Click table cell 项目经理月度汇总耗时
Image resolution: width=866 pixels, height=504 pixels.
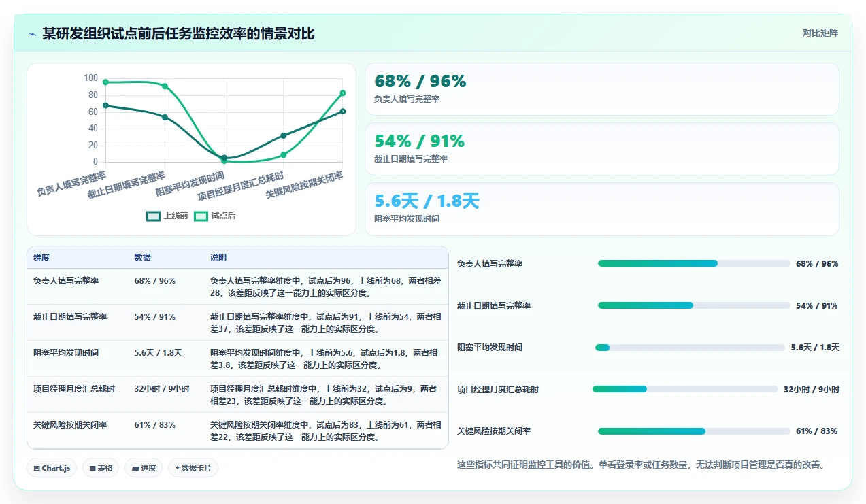coord(74,389)
